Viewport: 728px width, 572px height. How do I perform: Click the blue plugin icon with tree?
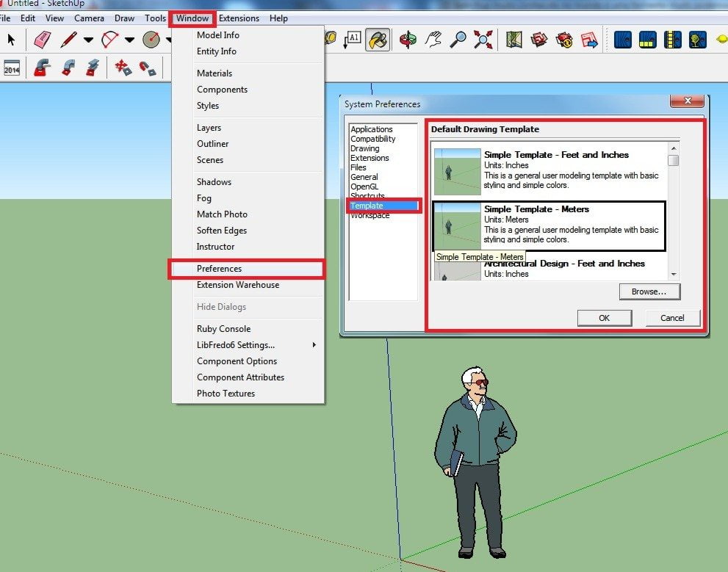tap(697, 40)
